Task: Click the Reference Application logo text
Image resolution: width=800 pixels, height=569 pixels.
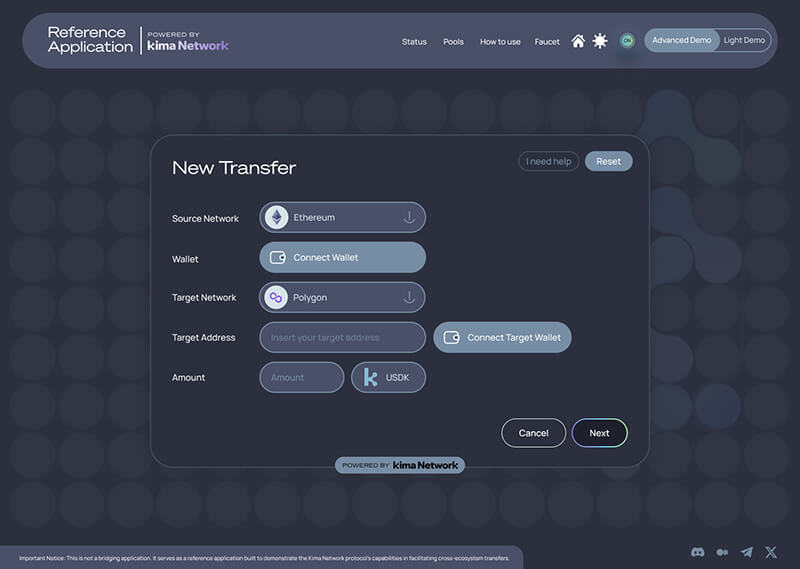Action: pos(90,40)
